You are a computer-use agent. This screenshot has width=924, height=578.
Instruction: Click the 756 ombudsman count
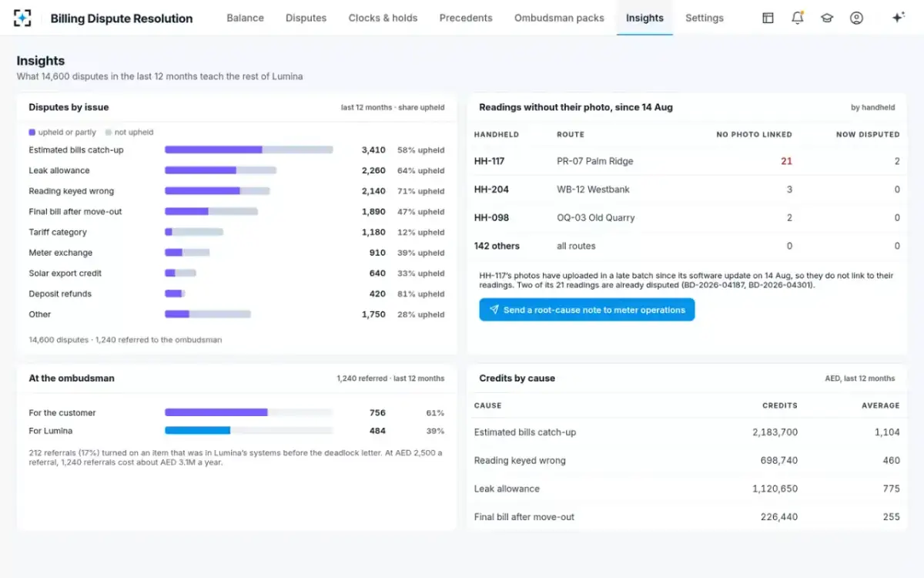click(377, 412)
